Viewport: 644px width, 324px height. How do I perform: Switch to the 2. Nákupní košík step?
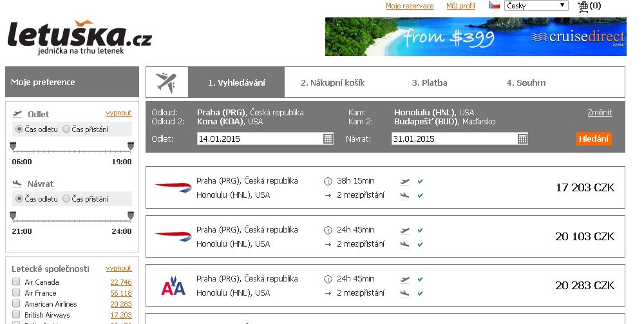pos(332,82)
